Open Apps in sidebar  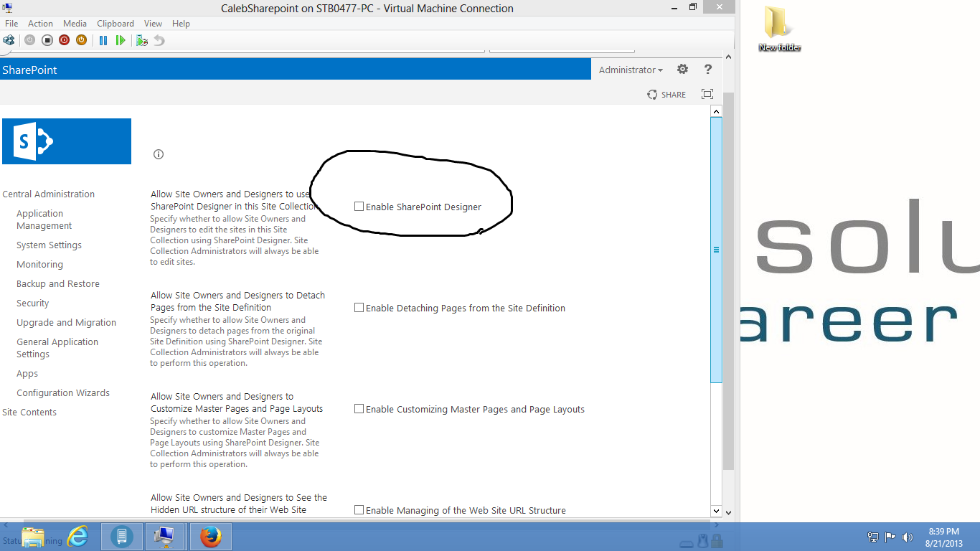[27, 374]
